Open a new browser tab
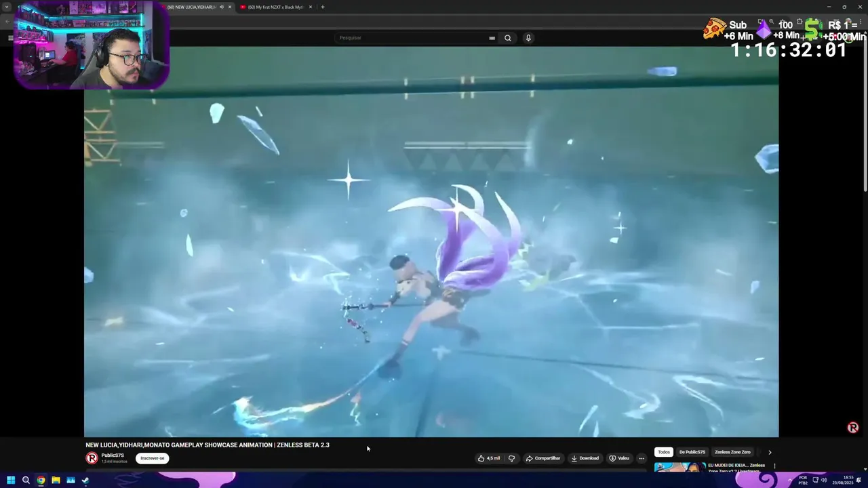The image size is (868, 488). [x=323, y=7]
